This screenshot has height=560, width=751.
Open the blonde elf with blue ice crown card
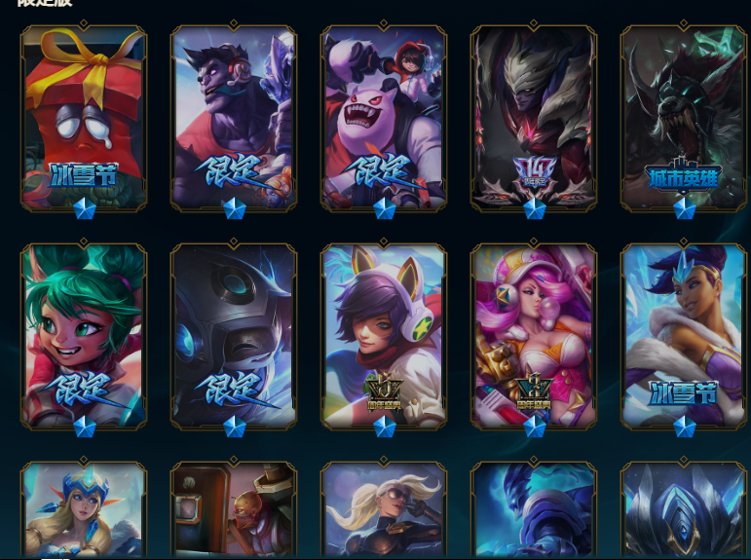[84, 509]
